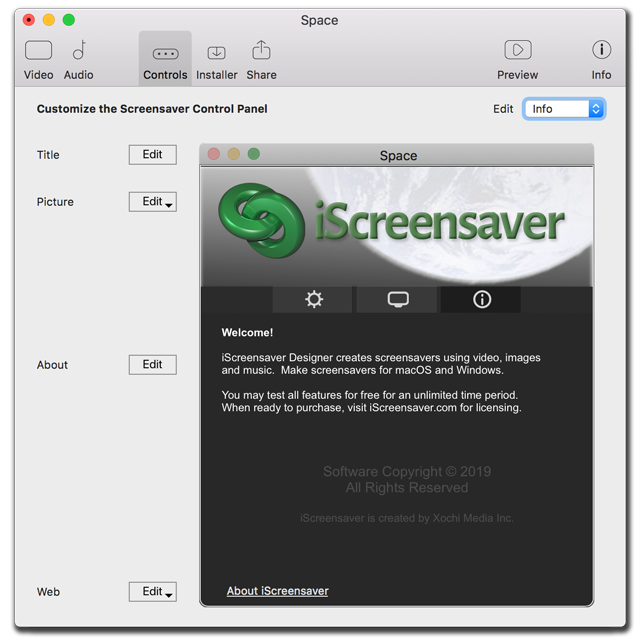Open the Web Edit dropdown
The image size is (641, 643).
pyautogui.click(x=153, y=592)
